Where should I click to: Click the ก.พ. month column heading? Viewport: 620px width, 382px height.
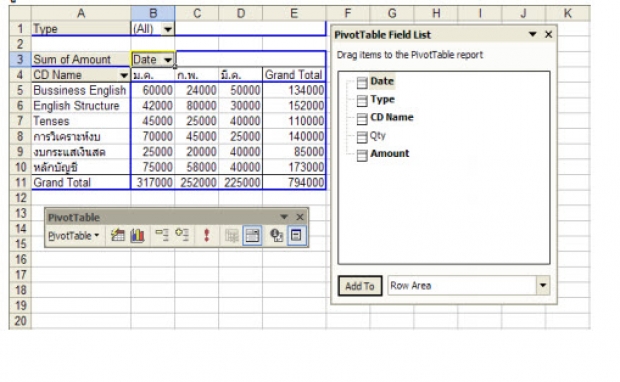coord(197,75)
